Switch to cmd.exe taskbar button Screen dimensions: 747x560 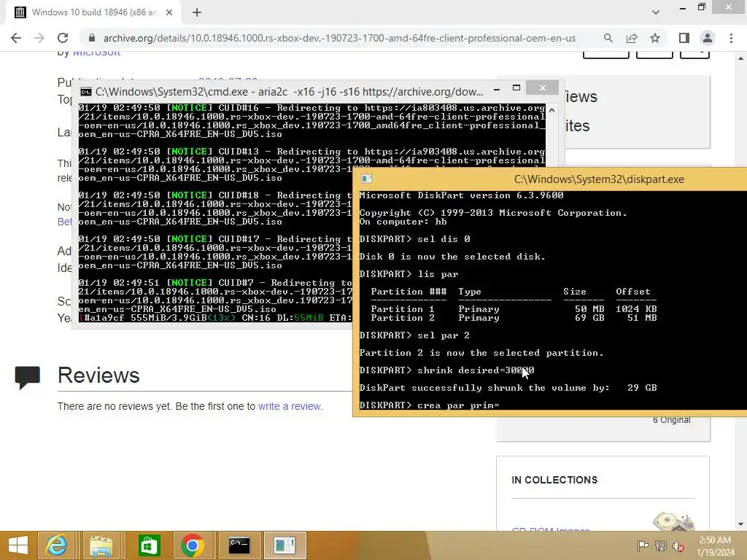click(x=239, y=545)
